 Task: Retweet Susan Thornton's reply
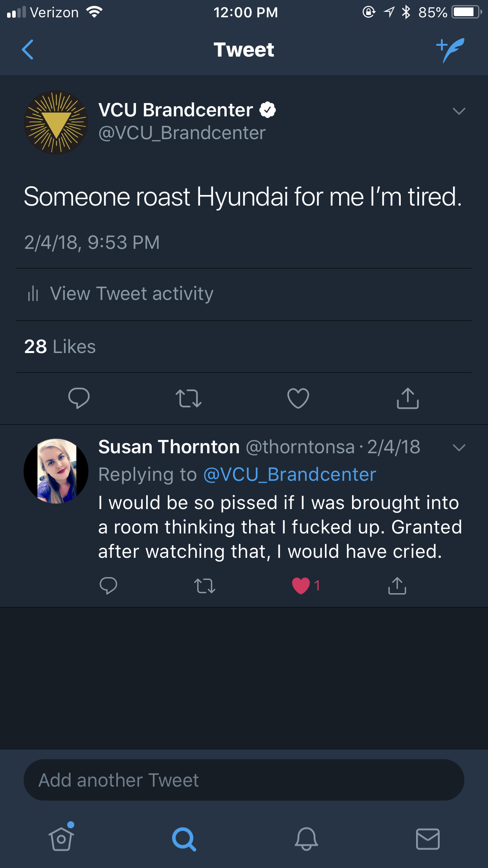(205, 586)
